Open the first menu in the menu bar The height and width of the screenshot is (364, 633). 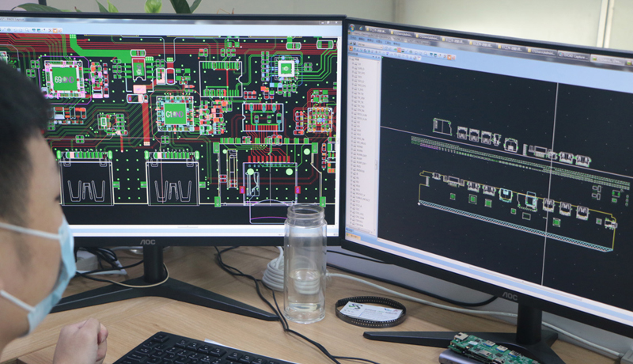(x=351, y=40)
